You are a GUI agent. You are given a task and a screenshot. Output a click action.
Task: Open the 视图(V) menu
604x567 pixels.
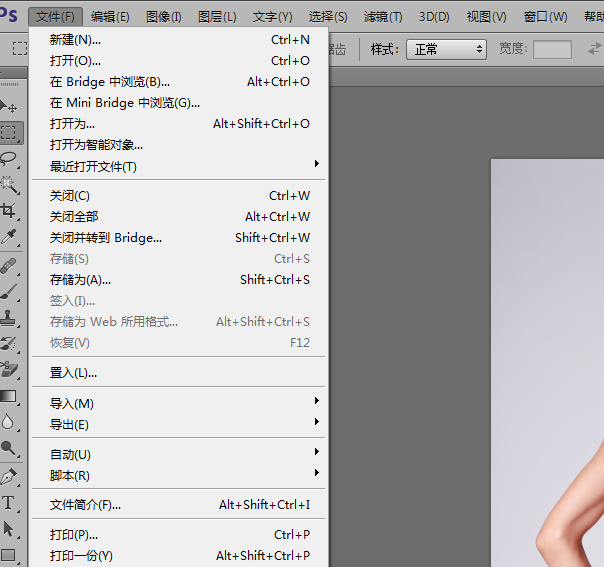click(x=487, y=17)
